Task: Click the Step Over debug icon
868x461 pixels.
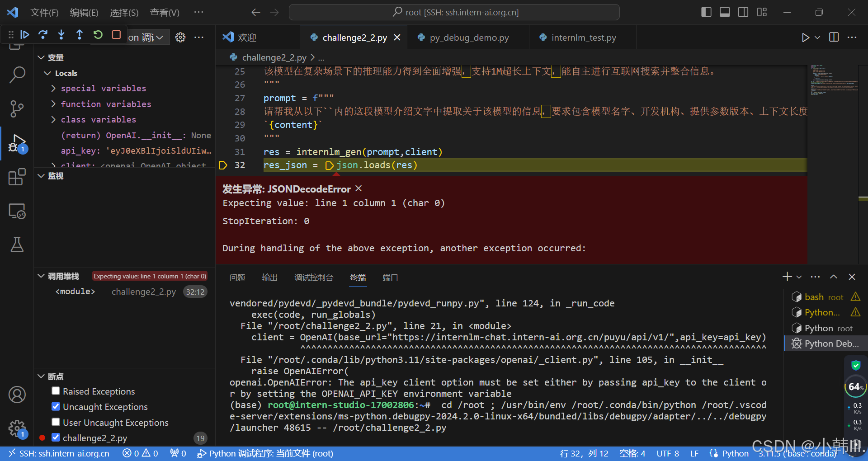Action: pos(43,34)
